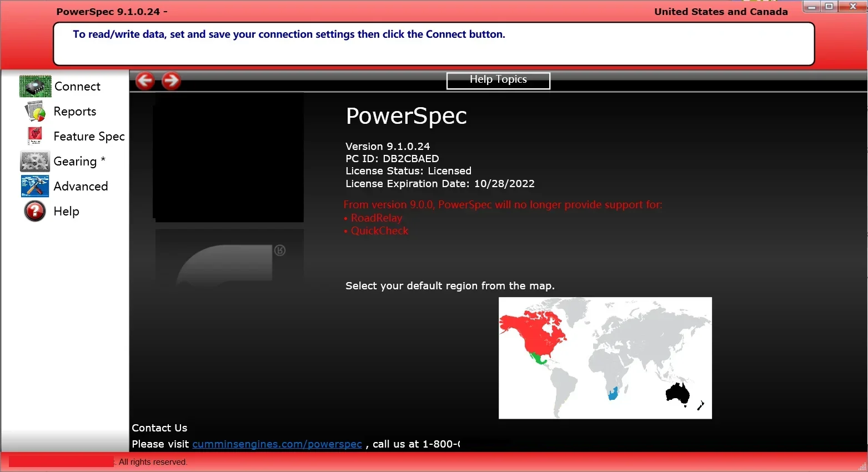Select Australia on the region map

[x=676, y=394]
